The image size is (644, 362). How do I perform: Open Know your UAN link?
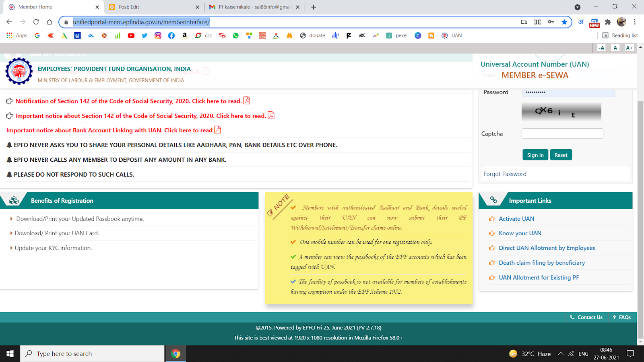point(520,233)
